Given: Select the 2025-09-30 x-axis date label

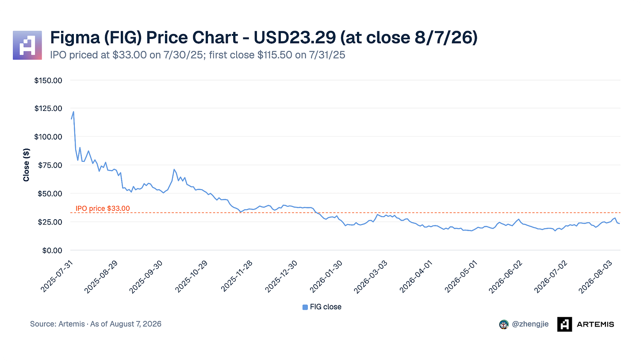Looking at the screenshot, I should [146, 275].
